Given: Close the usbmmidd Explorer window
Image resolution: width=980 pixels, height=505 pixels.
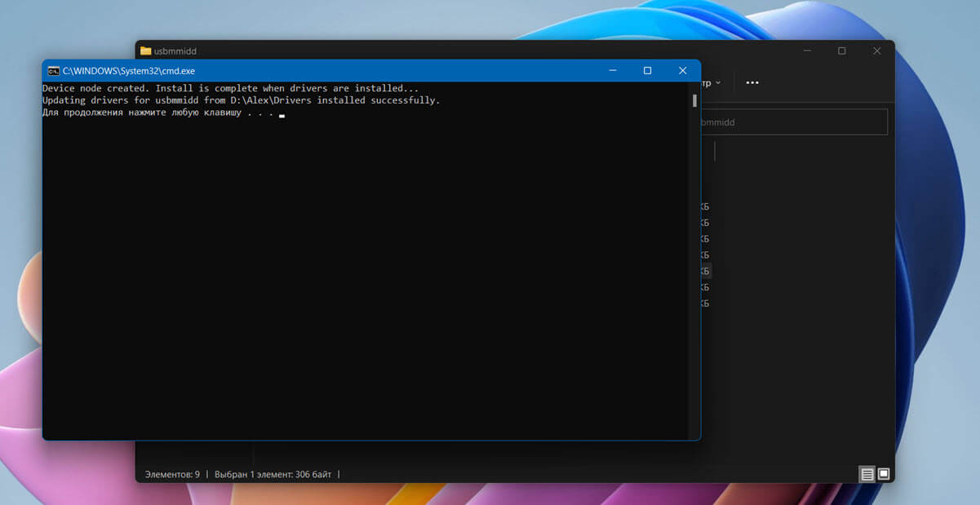Looking at the screenshot, I should click(x=876, y=51).
